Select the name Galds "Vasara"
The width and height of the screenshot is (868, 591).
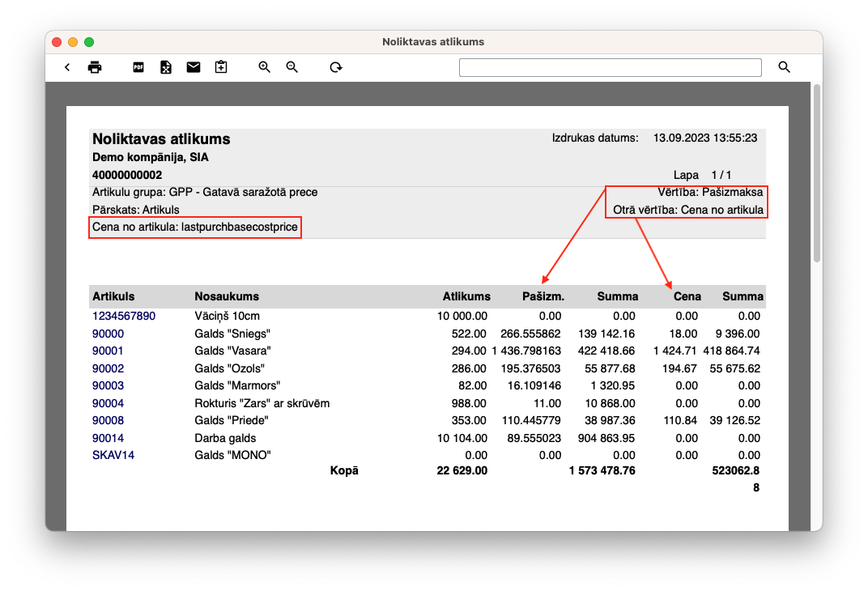(232, 351)
